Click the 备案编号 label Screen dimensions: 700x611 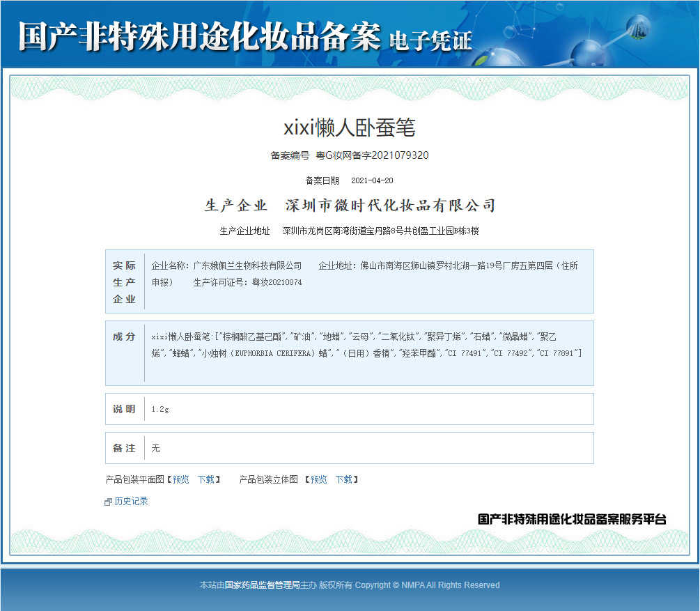pyautogui.click(x=290, y=155)
